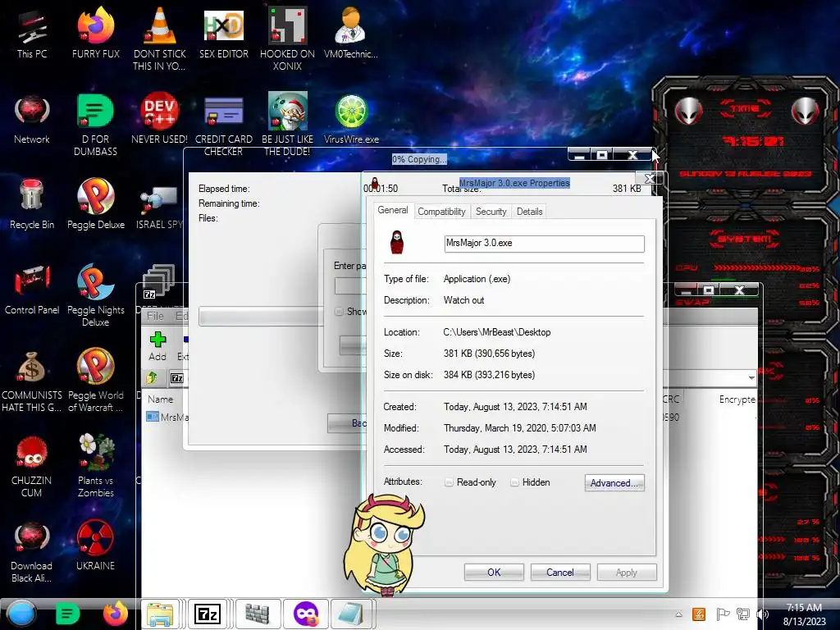Click the MrsMajor file icon in Properties
The height and width of the screenshot is (630, 840).
(396, 243)
